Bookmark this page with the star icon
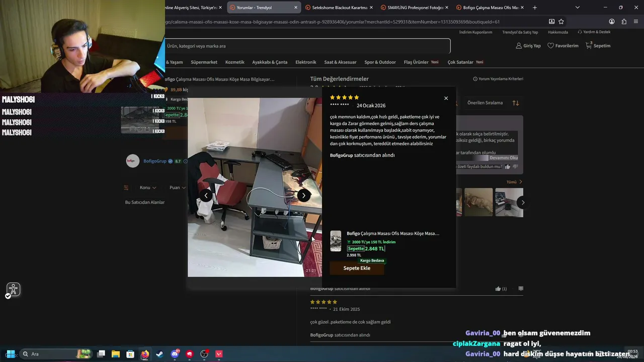Viewport: 644px width, 362px height. tap(561, 22)
